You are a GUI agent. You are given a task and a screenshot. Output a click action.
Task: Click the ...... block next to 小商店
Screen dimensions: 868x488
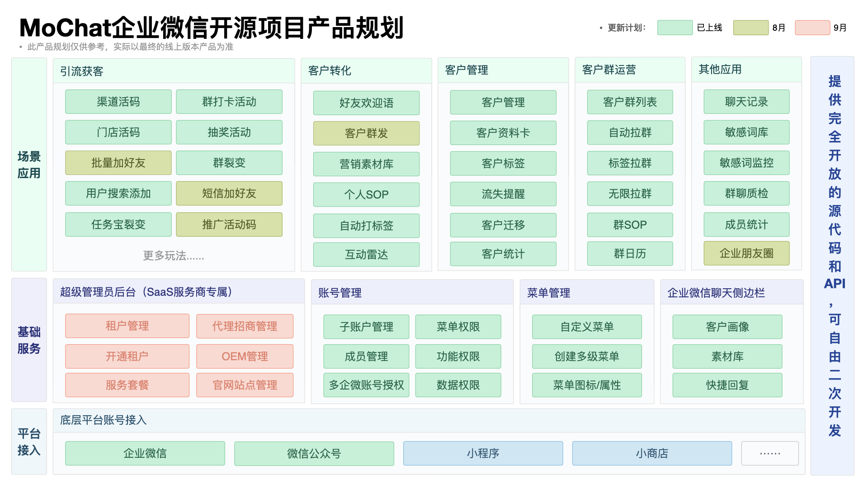tap(769, 453)
